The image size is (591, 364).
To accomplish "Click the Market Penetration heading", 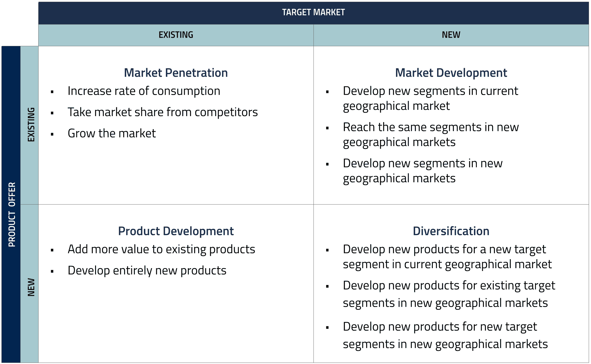I will tap(176, 73).
